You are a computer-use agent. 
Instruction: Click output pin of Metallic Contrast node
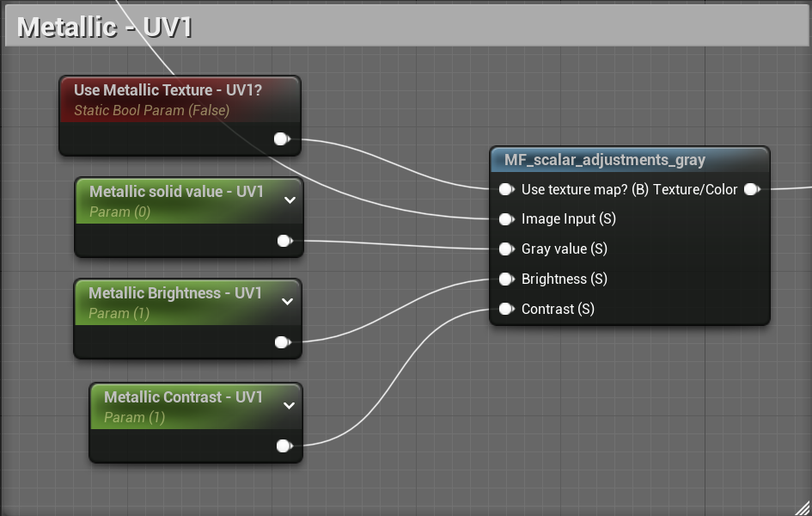click(284, 445)
